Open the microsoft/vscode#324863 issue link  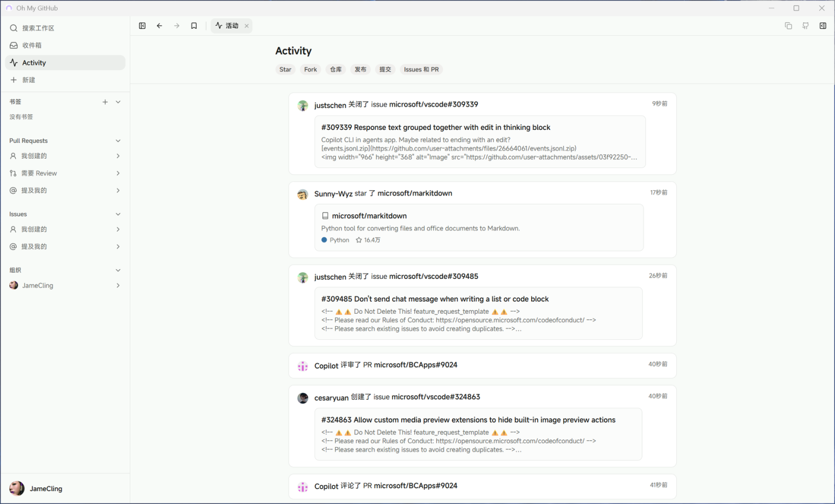click(436, 397)
